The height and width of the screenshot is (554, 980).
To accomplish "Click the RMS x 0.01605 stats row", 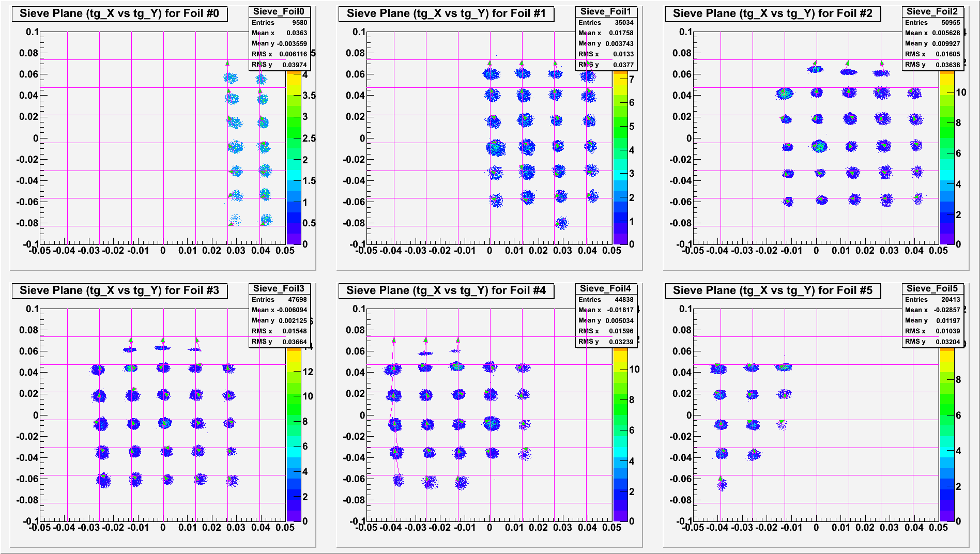I will click(x=932, y=54).
